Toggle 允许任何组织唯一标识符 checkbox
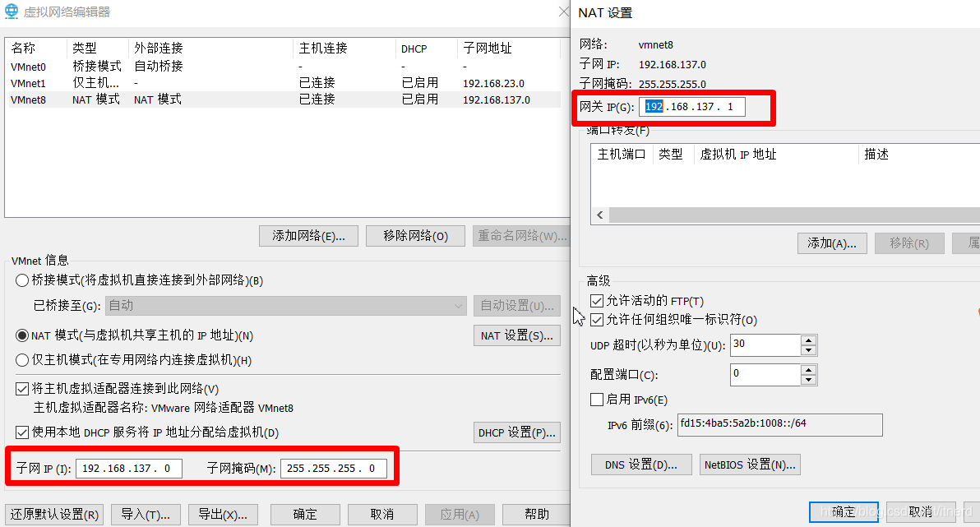The image size is (980, 527). pos(597,320)
